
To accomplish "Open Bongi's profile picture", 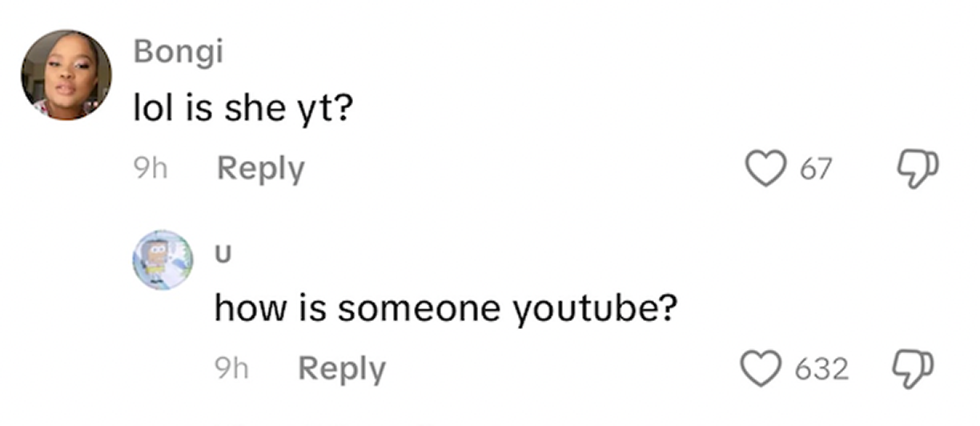I will (66, 75).
